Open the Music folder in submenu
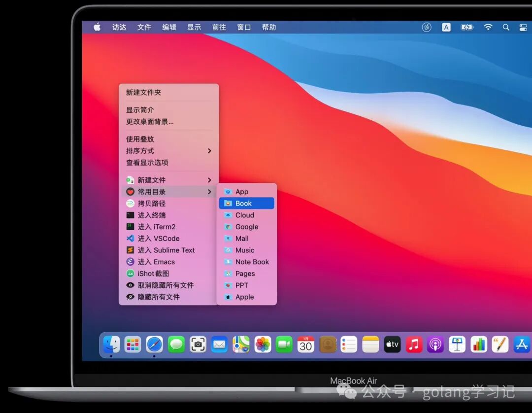This screenshot has width=532, height=413. [247, 250]
